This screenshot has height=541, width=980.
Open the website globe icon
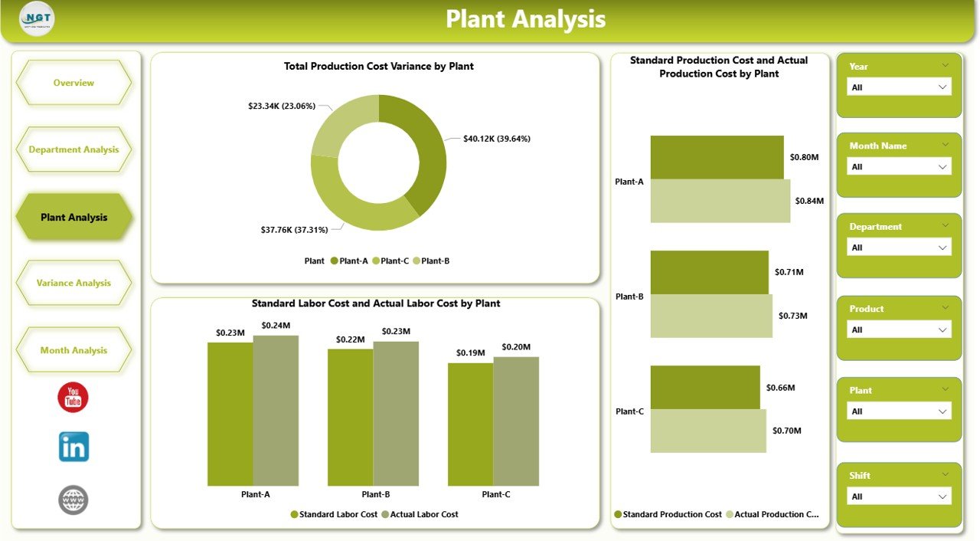(73, 499)
